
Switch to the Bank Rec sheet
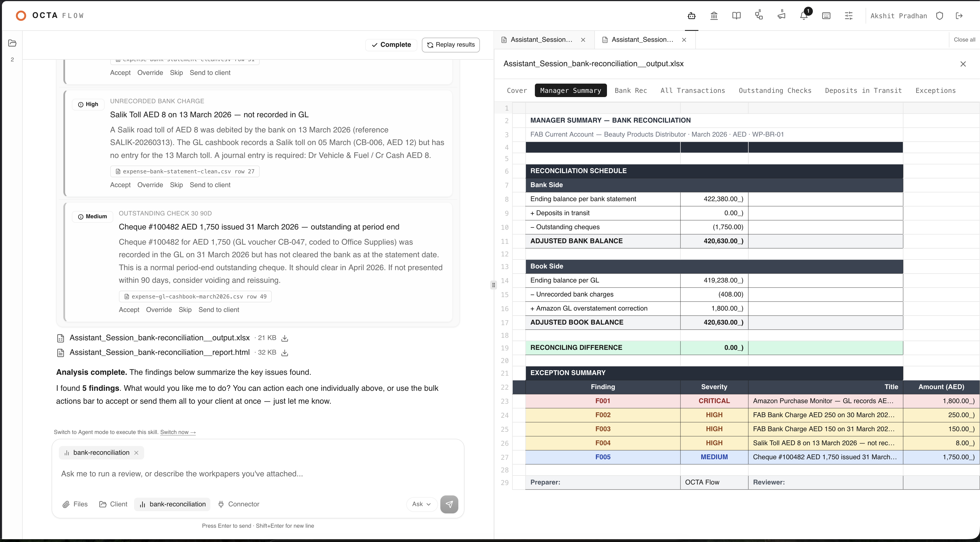click(x=631, y=91)
